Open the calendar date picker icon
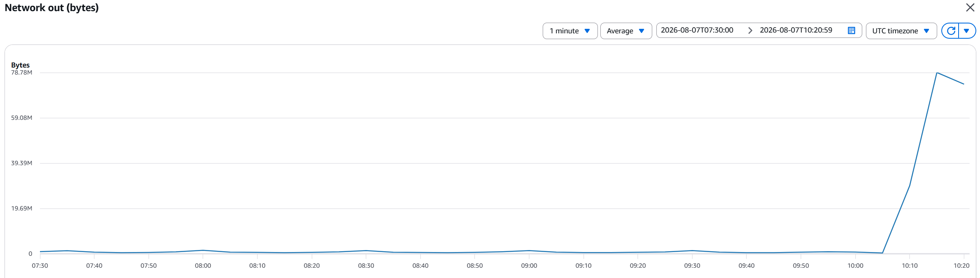 [852, 30]
